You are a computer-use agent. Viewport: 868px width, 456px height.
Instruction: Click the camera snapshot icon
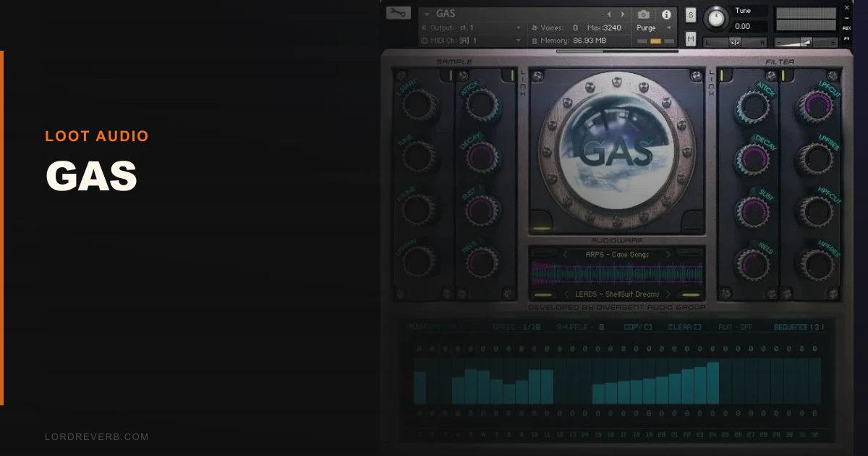coord(644,14)
